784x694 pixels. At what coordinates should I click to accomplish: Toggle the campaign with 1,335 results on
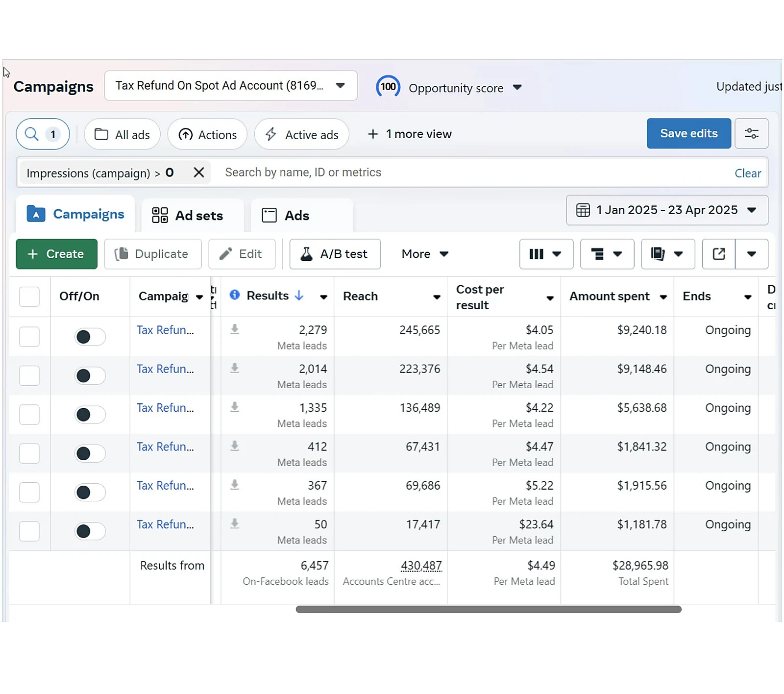point(90,415)
